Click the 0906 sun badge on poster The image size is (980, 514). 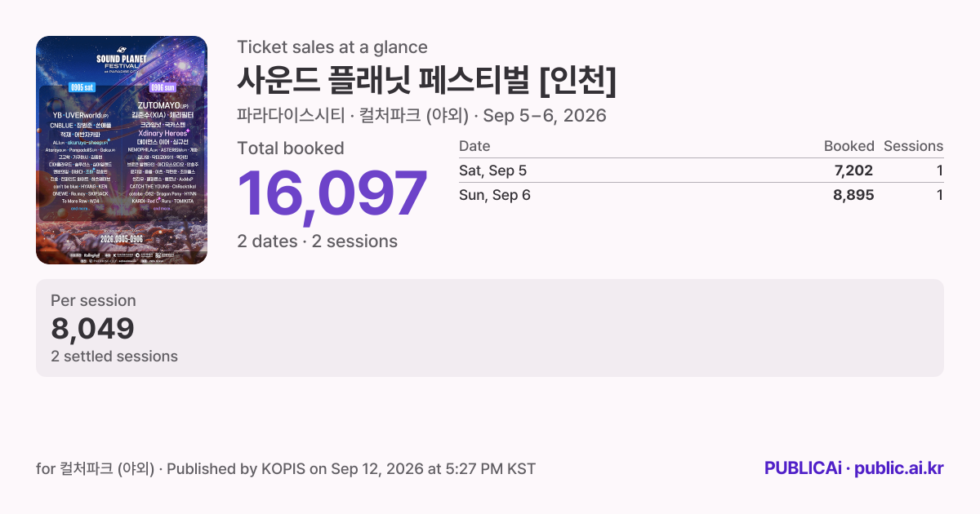click(164, 86)
